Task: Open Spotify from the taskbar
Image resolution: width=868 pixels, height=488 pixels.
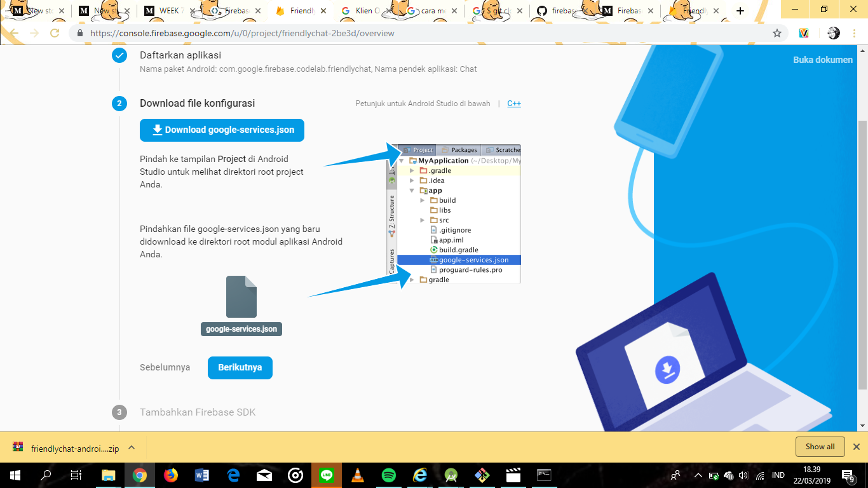Action: pos(389,475)
